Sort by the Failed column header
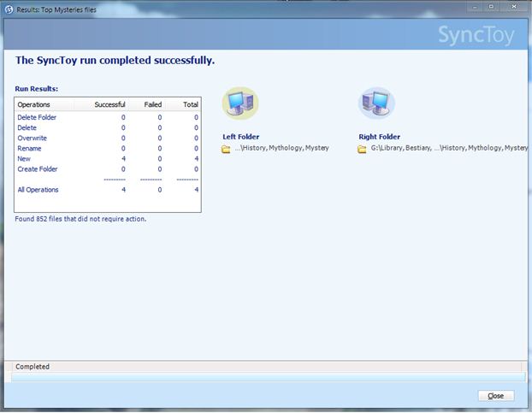532x413 pixels. click(x=146, y=104)
